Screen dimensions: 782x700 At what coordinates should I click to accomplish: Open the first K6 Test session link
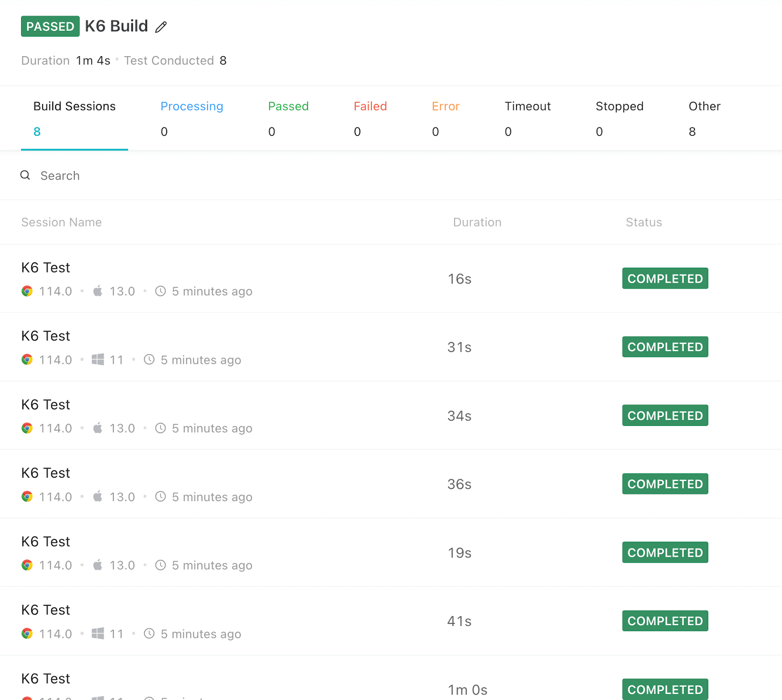point(45,267)
